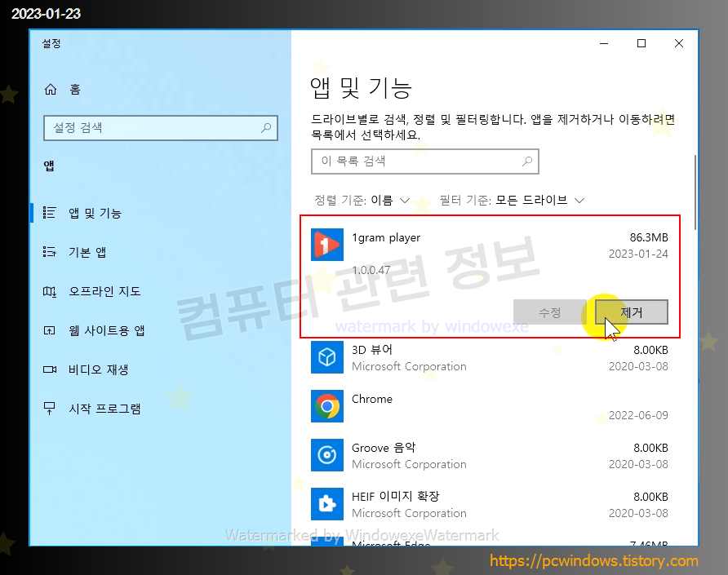Open 시작 프로그램 settings page
Viewport: 728px width, 575px height.
160,409
